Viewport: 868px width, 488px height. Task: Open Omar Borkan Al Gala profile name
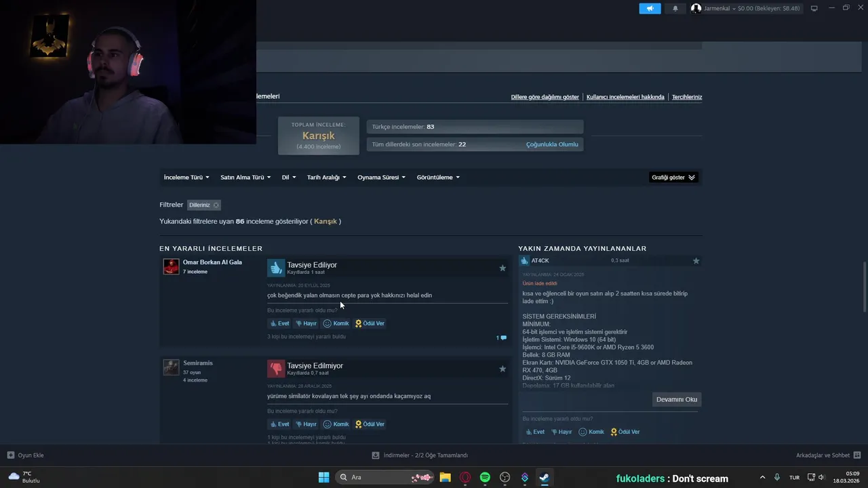tap(212, 262)
